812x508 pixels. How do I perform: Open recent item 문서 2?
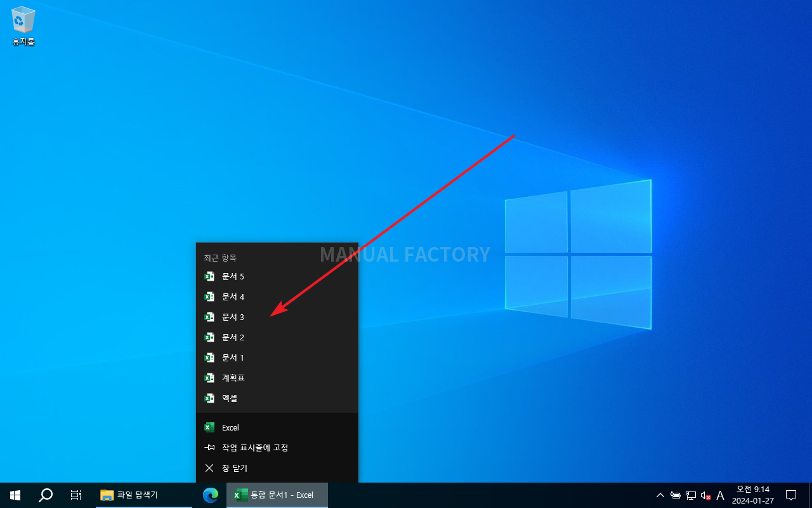point(277,337)
